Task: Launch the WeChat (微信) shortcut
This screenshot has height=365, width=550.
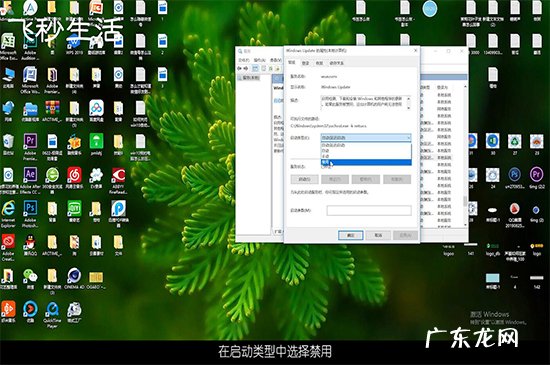Action: point(30,276)
